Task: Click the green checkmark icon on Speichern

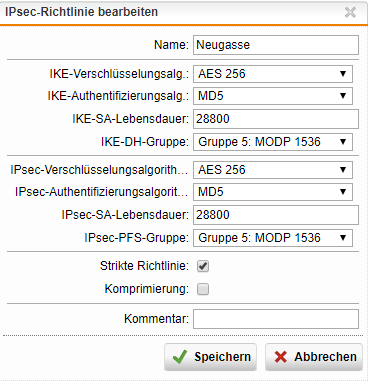Action: point(180,357)
